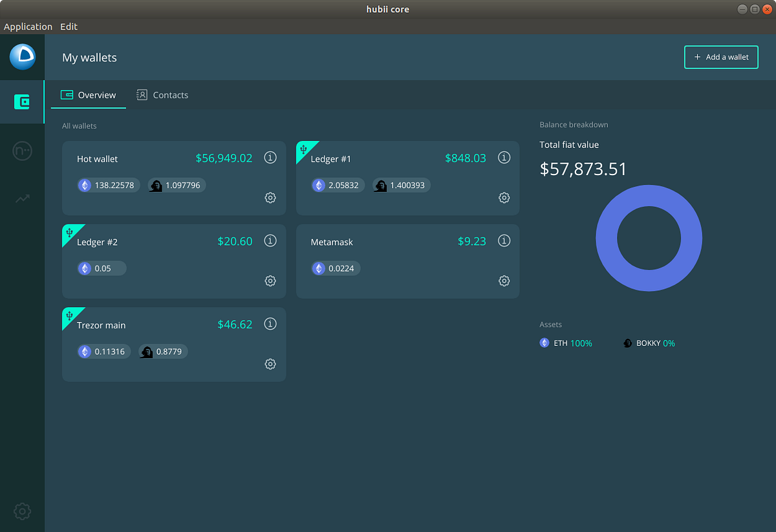
Task: Show info for Trezor main wallet
Action: (x=270, y=323)
